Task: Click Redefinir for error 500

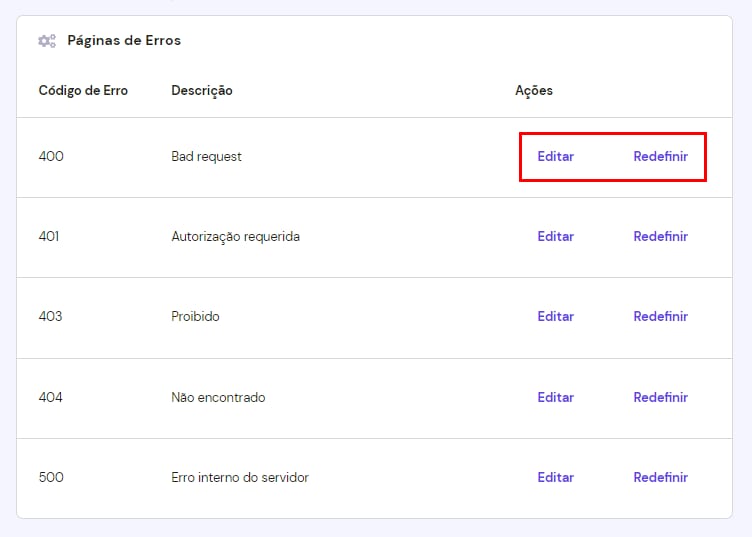Action: coord(660,477)
